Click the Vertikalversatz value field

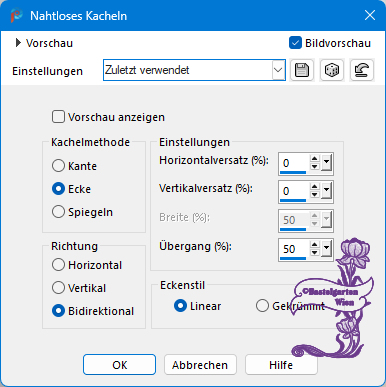294,191
